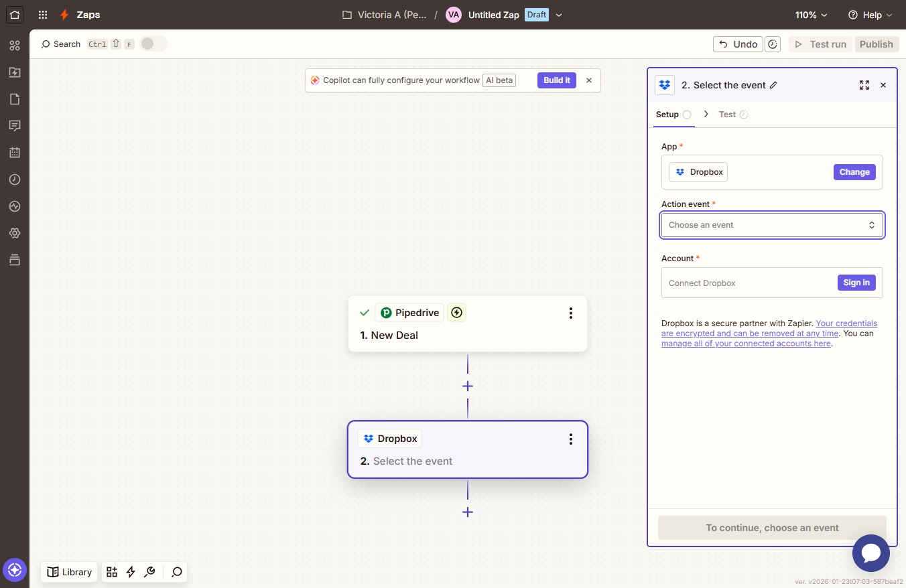Click the Search field in top toolbar
Screen dimensions: 906x588
click(88, 44)
